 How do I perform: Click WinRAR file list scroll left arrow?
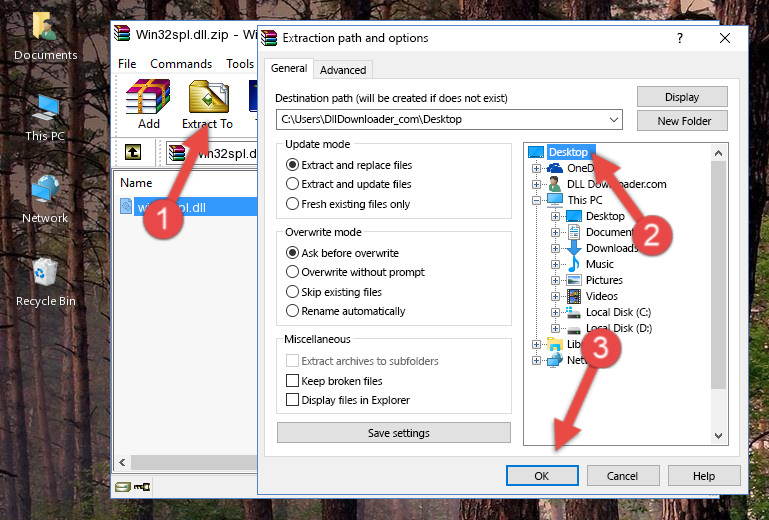[123, 462]
